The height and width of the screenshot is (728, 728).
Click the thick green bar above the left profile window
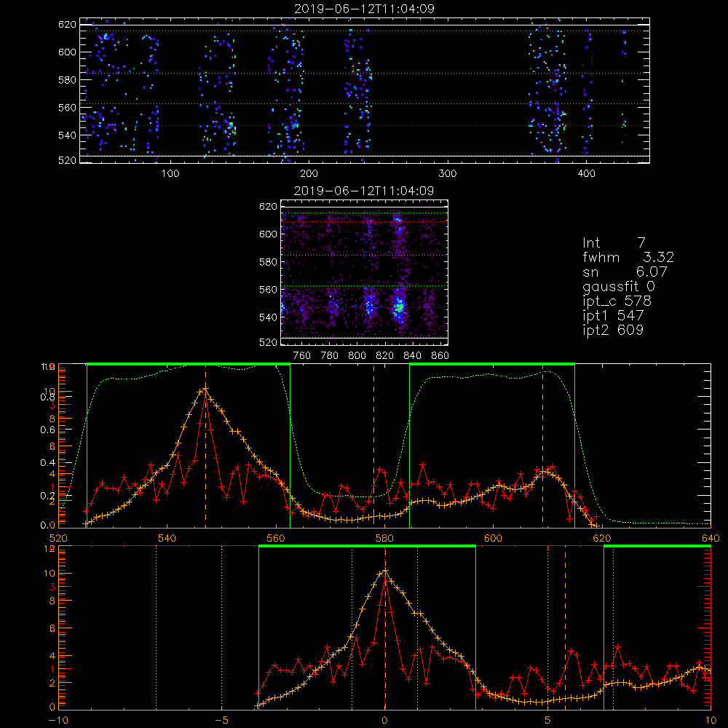[189, 364]
